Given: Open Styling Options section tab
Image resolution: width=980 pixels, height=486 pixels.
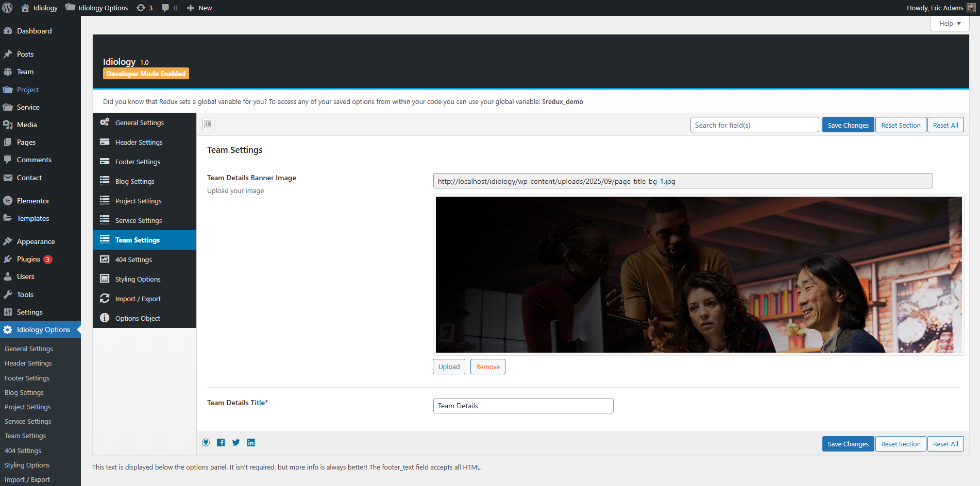Looking at the screenshot, I should click(138, 279).
